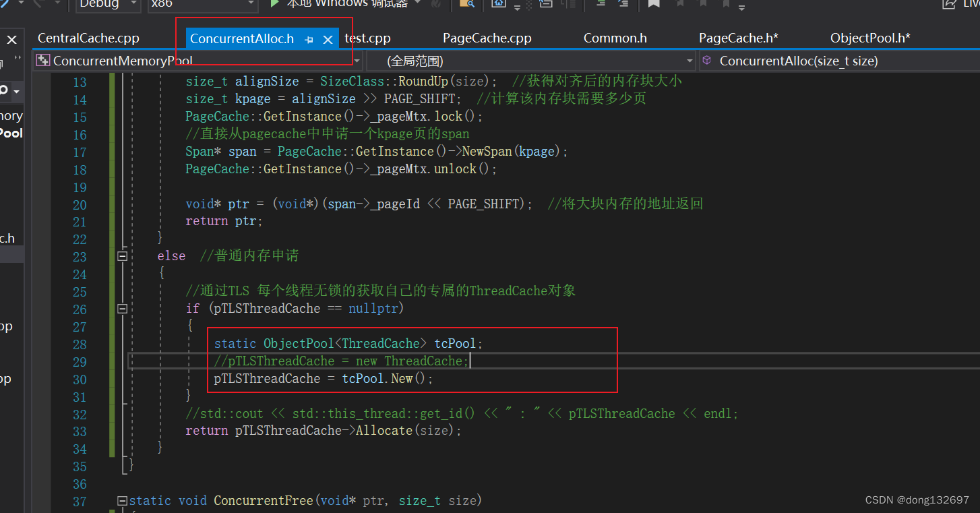
Task: Open the Find in Files toolbar icon
Action: point(466,4)
